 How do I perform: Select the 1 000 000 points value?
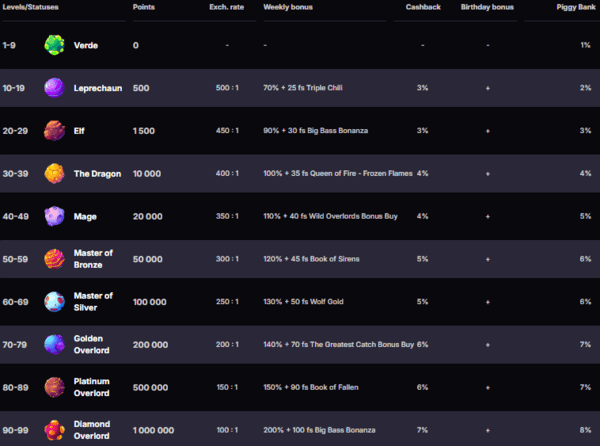(x=153, y=430)
